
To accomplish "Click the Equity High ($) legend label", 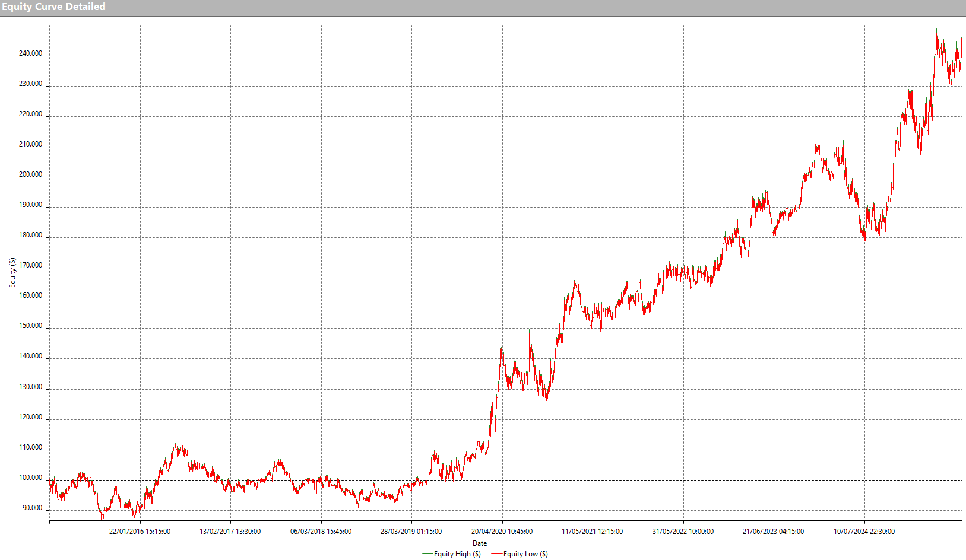I will 457,554.
